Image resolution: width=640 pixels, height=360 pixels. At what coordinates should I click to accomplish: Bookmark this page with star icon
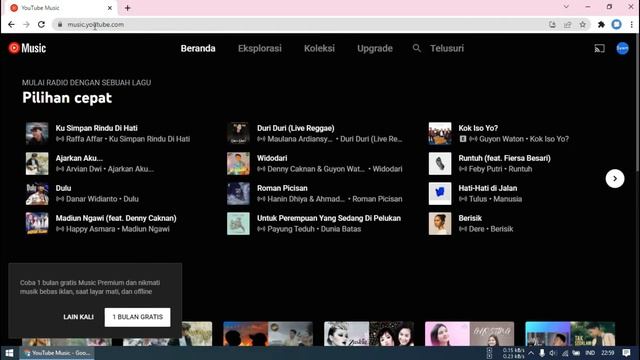582,24
